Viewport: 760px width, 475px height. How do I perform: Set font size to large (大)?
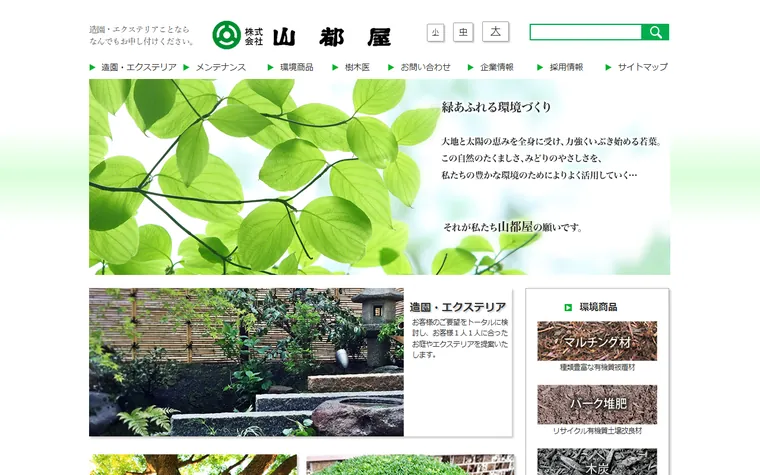tap(495, 32)
